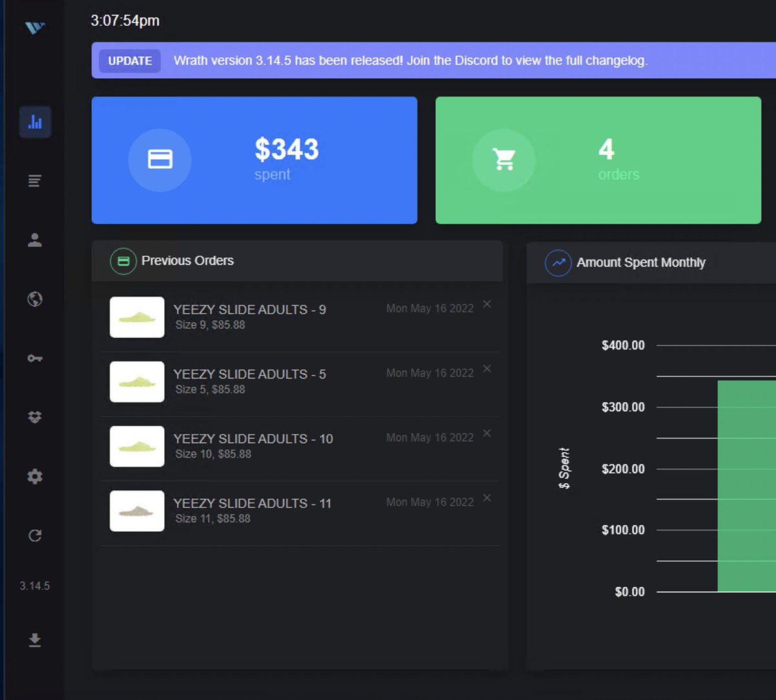Open the proxies globe sidebar icon
This screenshot has width=776, height=700.
tap(35, 299)
